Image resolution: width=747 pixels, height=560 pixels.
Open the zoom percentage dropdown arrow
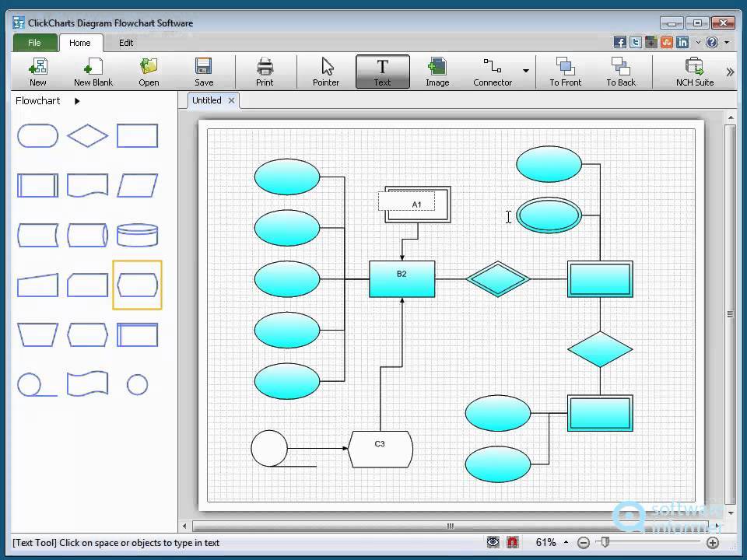click(x=566, y=542)
